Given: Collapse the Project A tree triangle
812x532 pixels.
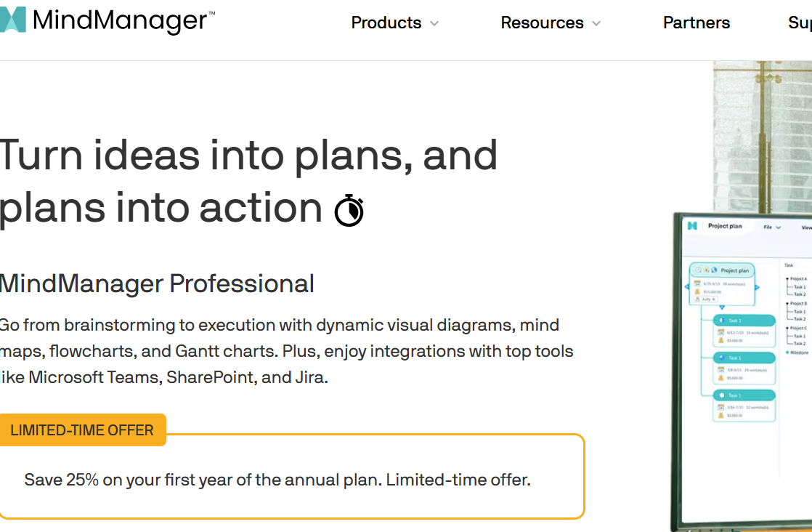Looking at the screenshot, I should pos(787,278).
